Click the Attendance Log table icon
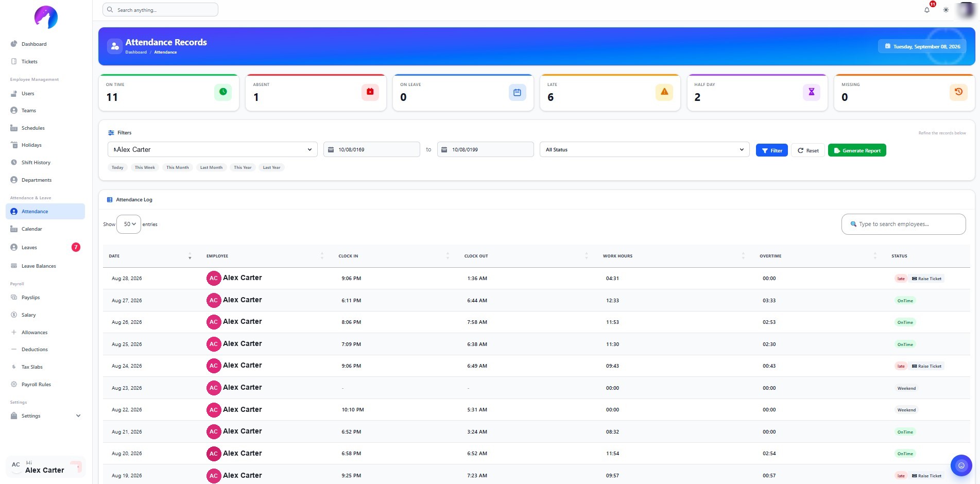This screenshot has height=484, width=980. [110, 200]
